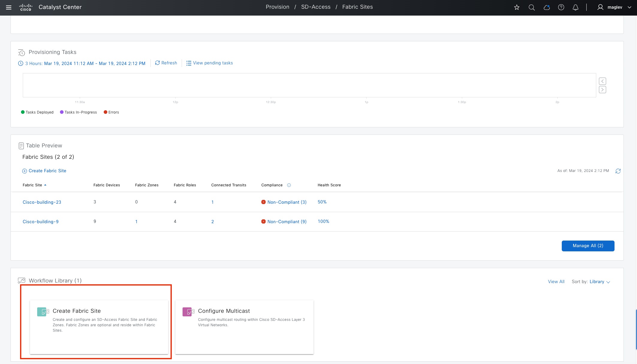
Task: Open the notifications bell
Action: click(x=575, y=7)
